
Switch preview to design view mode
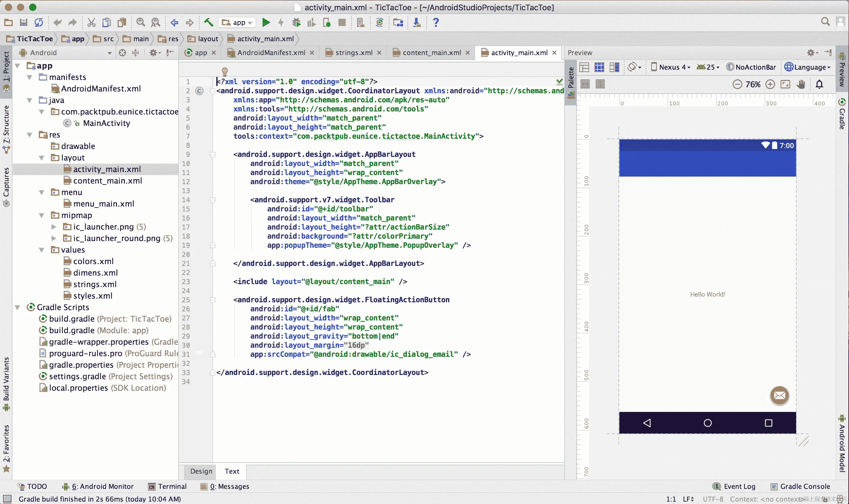coord(584,67)
